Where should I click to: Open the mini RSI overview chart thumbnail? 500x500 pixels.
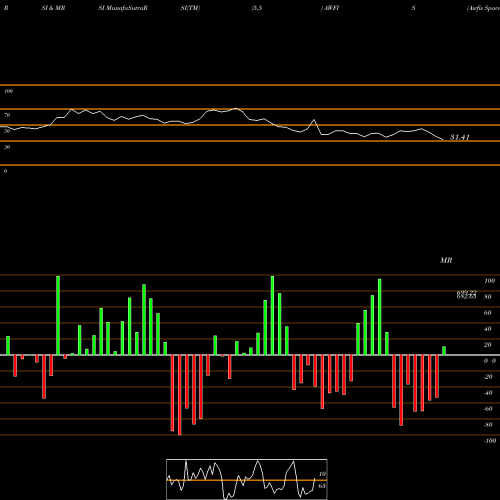pyautogui.click(x=247, y=479)
